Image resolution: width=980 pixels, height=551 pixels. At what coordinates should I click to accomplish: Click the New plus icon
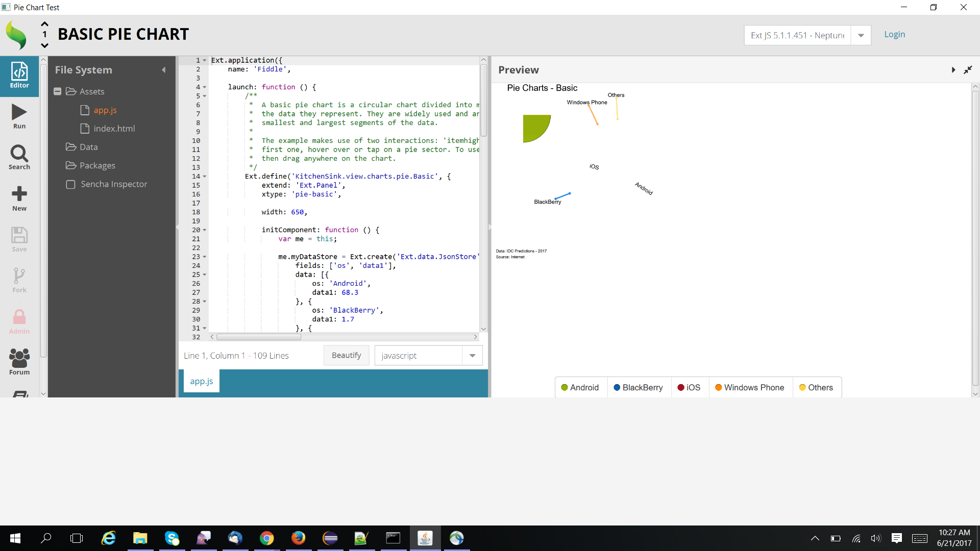tap(19, 197)
